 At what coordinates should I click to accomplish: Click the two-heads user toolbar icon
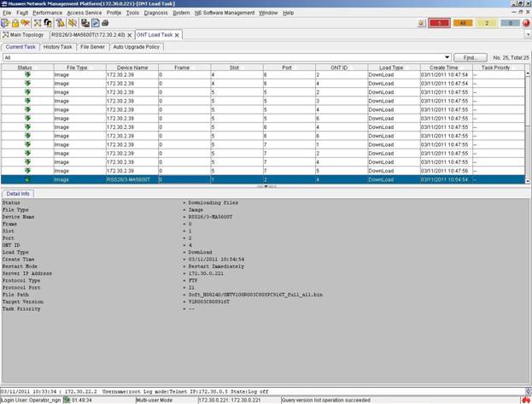(x=48, y=23)
